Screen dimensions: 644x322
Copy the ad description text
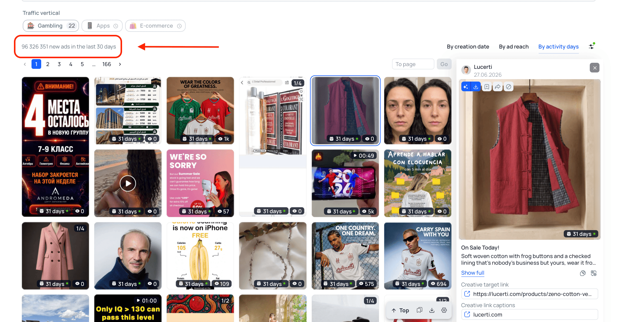coord(583,273)
